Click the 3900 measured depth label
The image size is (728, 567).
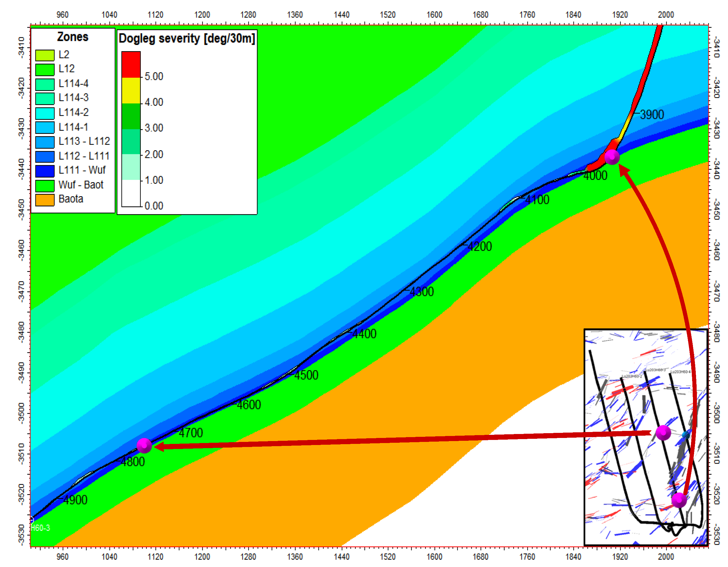652,115
